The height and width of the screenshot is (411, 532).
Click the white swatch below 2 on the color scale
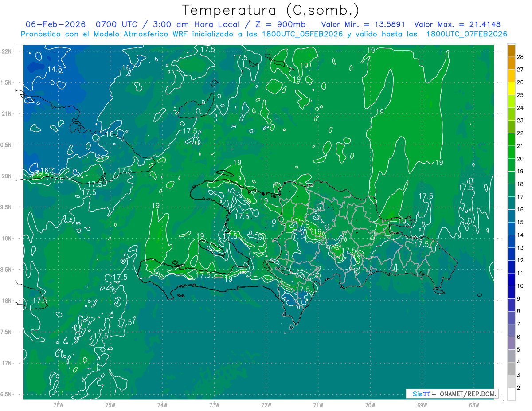[511, 394]
